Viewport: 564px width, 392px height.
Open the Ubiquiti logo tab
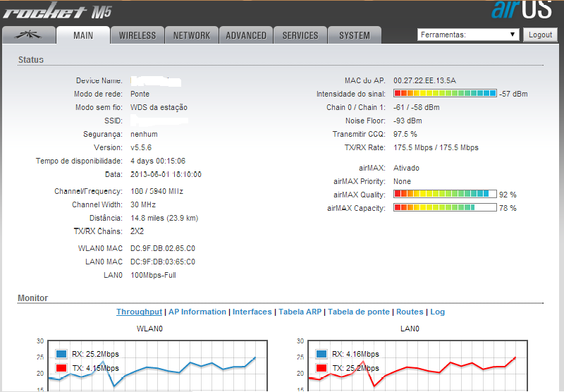(27, 35)
